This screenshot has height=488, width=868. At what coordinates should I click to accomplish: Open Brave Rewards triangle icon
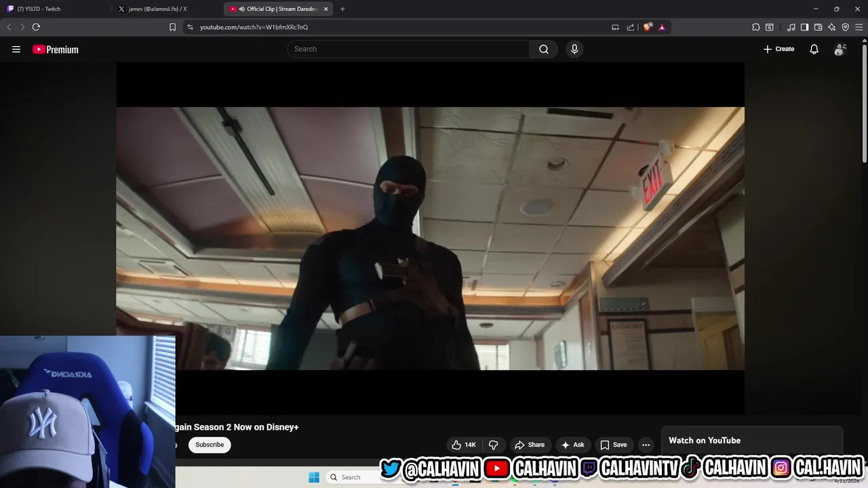coord(662,27)
